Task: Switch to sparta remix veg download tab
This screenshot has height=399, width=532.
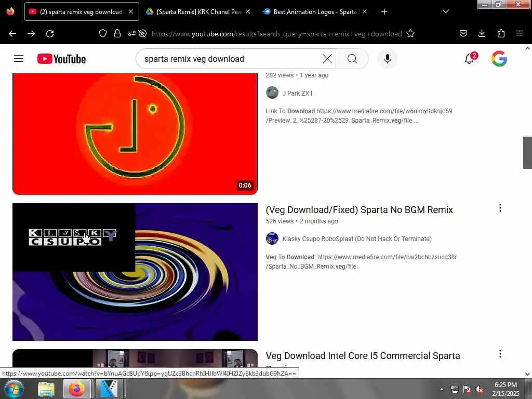Action: [81, 11]
